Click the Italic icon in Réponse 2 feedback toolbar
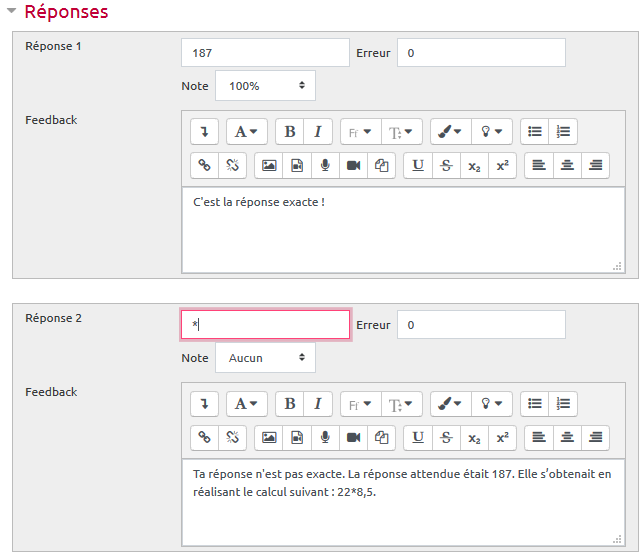This screenshot has width=643, height=558. [318, 403]
